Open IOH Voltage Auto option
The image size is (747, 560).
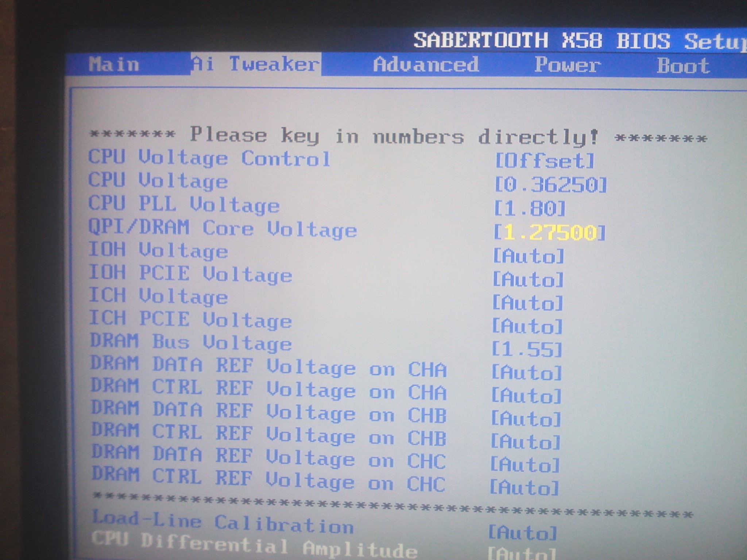pos(528,256)
